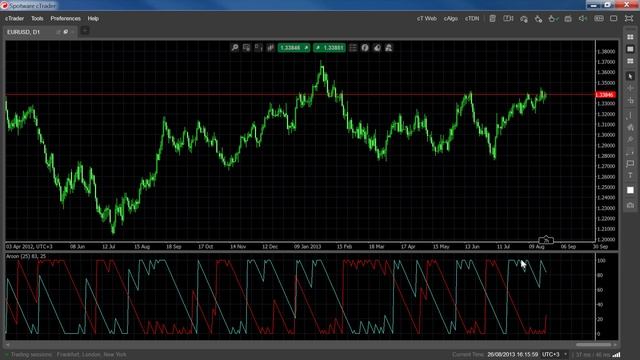Detach the EURUSD, D1 chart tab
Image resolution: width=640 pixels, height=360 pixels.
(66, 32)
